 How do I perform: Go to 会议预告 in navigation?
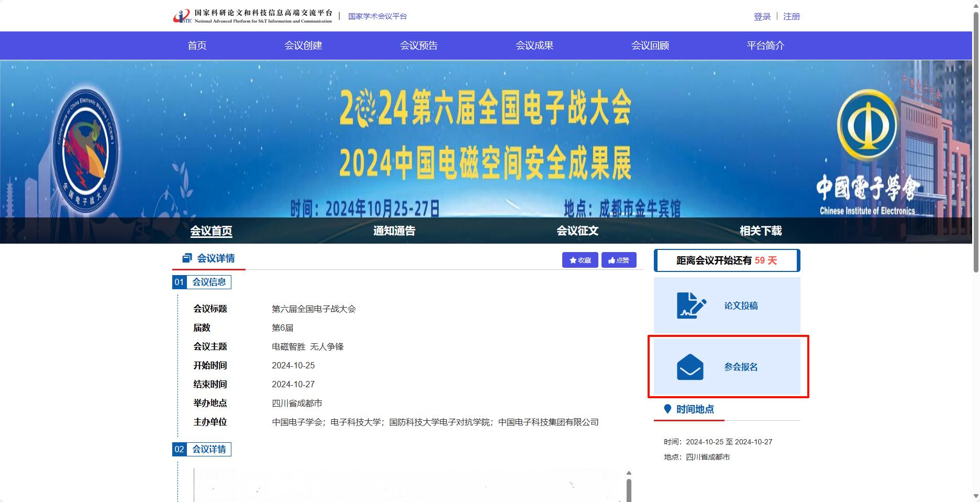tap(419, 46)
